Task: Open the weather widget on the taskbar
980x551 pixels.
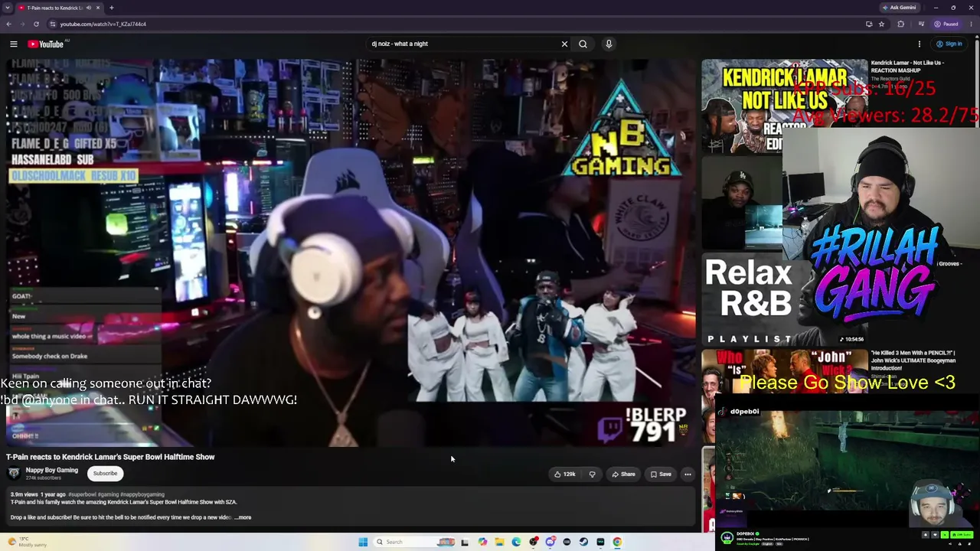Action: tap(28, 542)
